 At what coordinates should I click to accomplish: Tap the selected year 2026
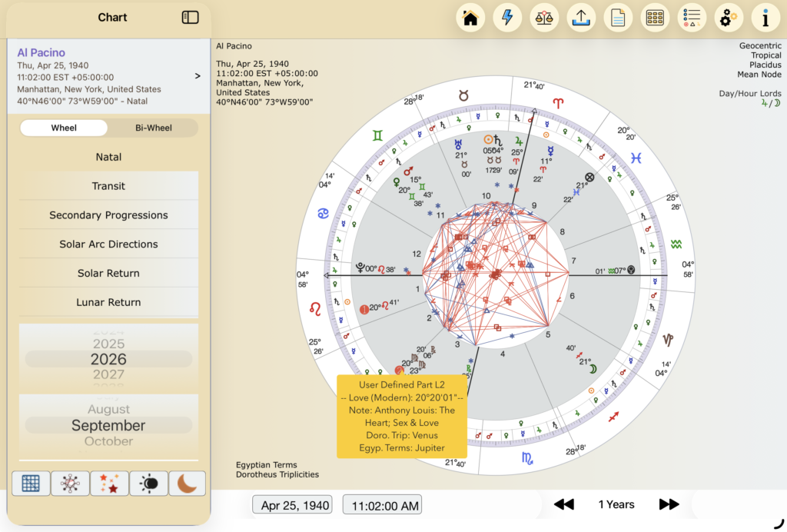pyautogui.click(x=108, y=359)
